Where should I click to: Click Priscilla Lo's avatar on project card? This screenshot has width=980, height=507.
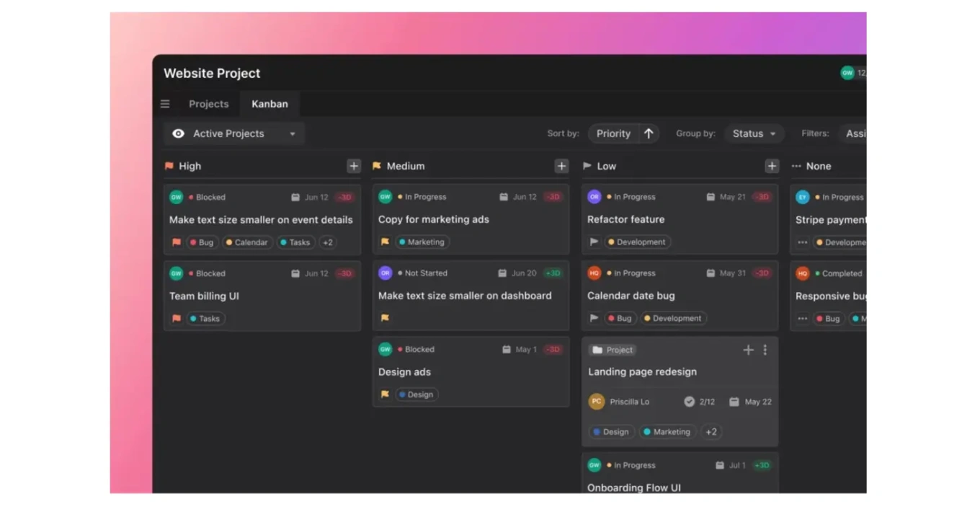(596, 402)
